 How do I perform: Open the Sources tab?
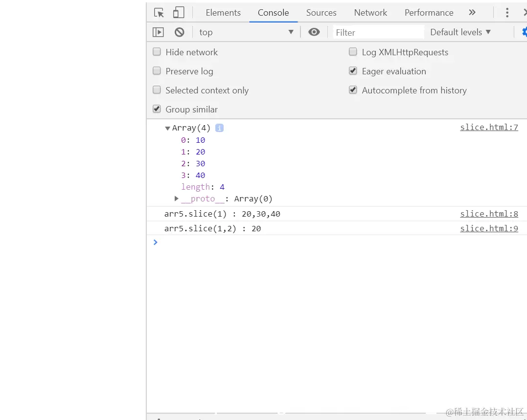point(321,13)
